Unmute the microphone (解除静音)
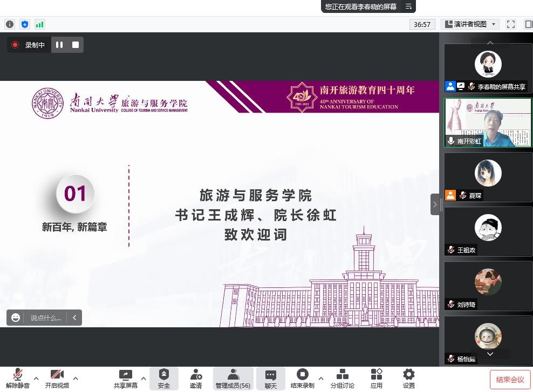Viewport: 533px width, 392px height. point(18,379)
